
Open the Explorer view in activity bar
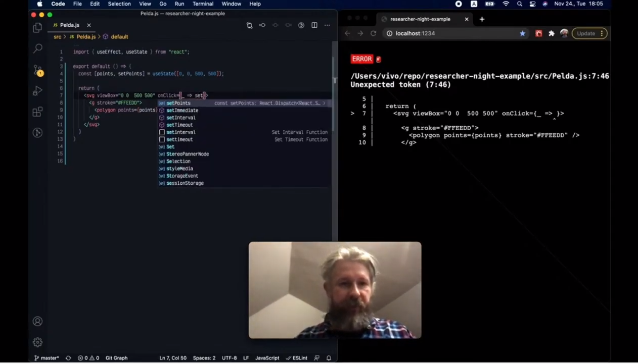(37, 28)
